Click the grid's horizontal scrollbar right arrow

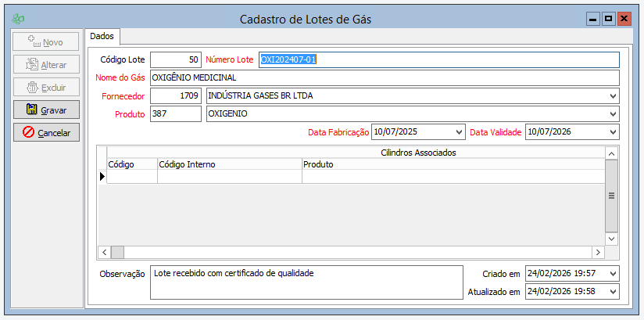pyautogui.click(x=598, y=252)
